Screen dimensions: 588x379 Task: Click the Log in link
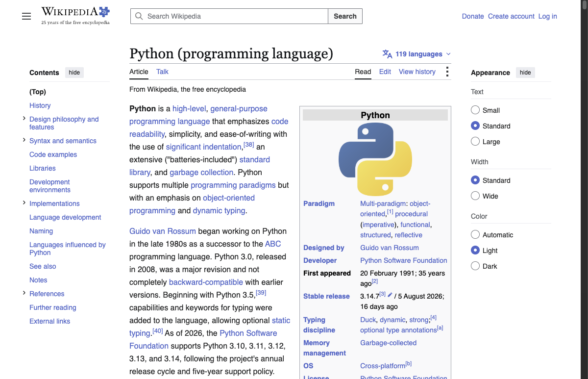(x=547, y=16)
